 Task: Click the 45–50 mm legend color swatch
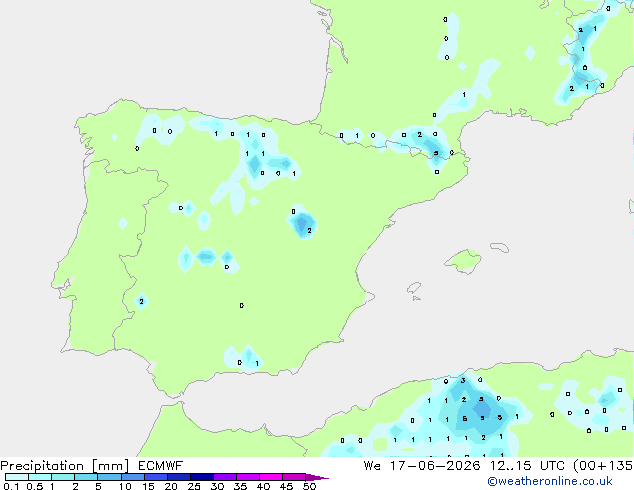pos(294,477)
